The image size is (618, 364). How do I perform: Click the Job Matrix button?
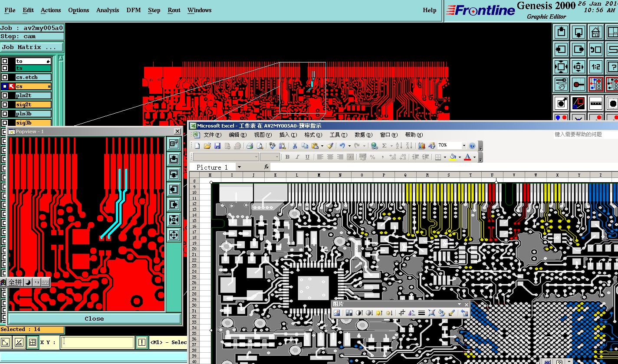pos(32,47)
